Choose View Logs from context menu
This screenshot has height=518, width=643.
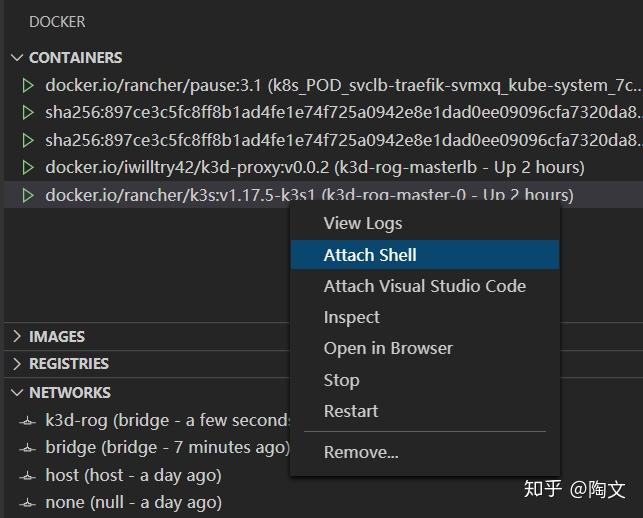click(363, 224)
